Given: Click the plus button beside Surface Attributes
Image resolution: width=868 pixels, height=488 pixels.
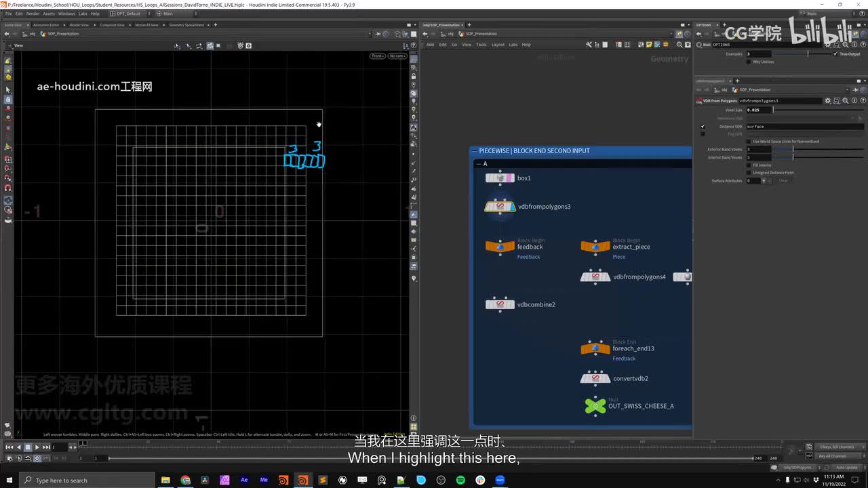Looking at the screenshot, I should point(764,181).
